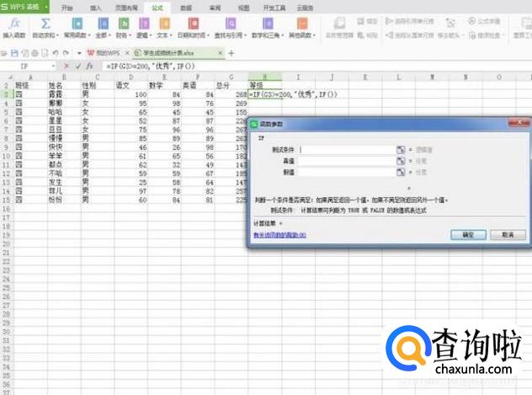
Task: Select the row 20 header
Action: [x=7, y=243]
